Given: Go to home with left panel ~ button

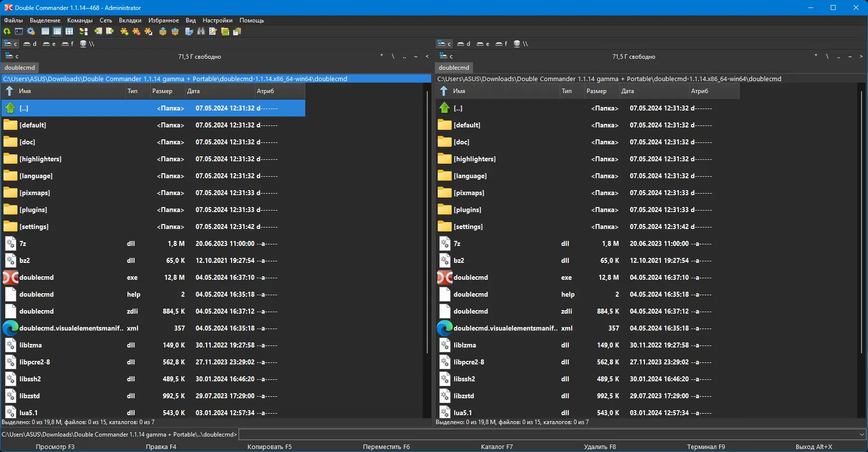Looking at the screenshot, I should tap(416, 56).
